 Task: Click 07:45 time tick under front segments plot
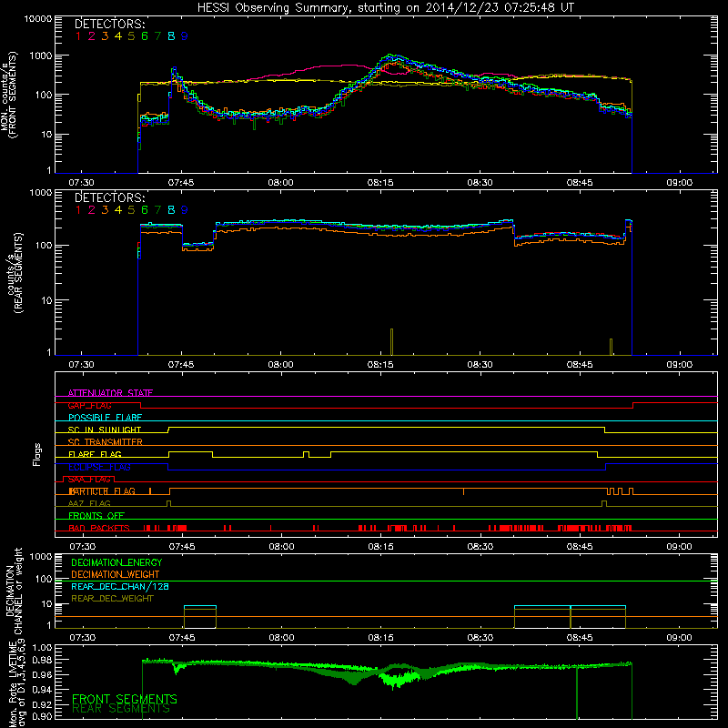[x=181, y=183]
